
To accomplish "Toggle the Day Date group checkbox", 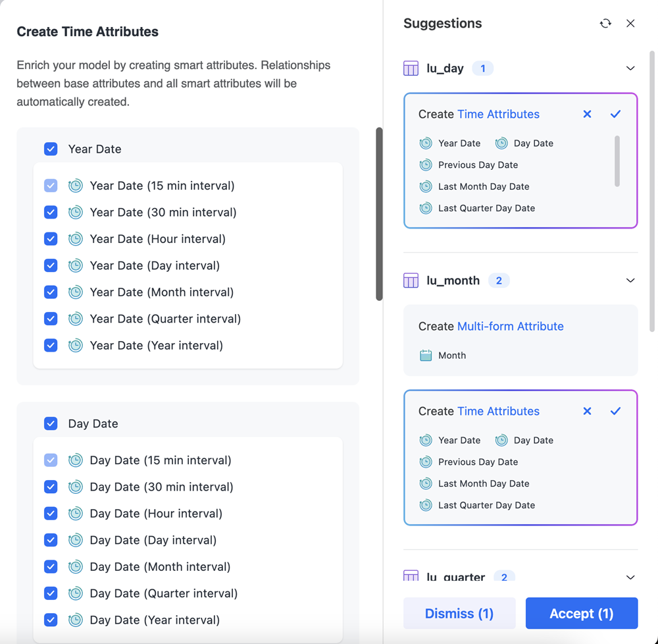I will [51, 423].
